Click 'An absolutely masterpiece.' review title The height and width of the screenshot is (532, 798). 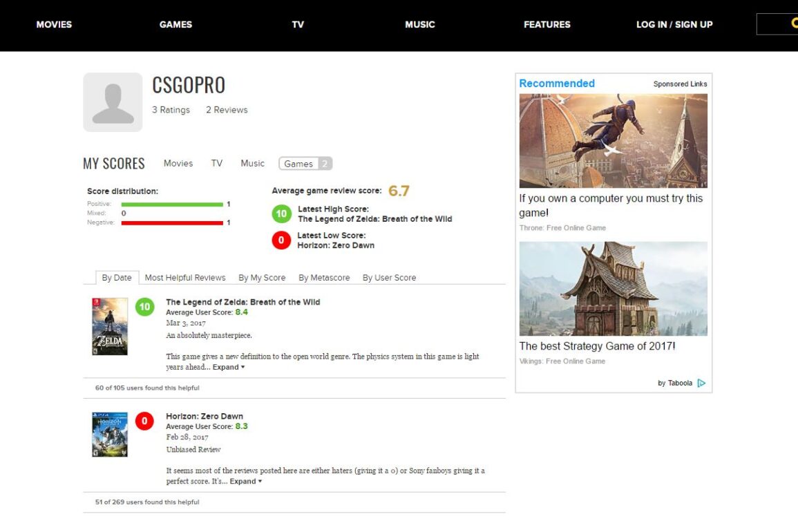point(209,336)
